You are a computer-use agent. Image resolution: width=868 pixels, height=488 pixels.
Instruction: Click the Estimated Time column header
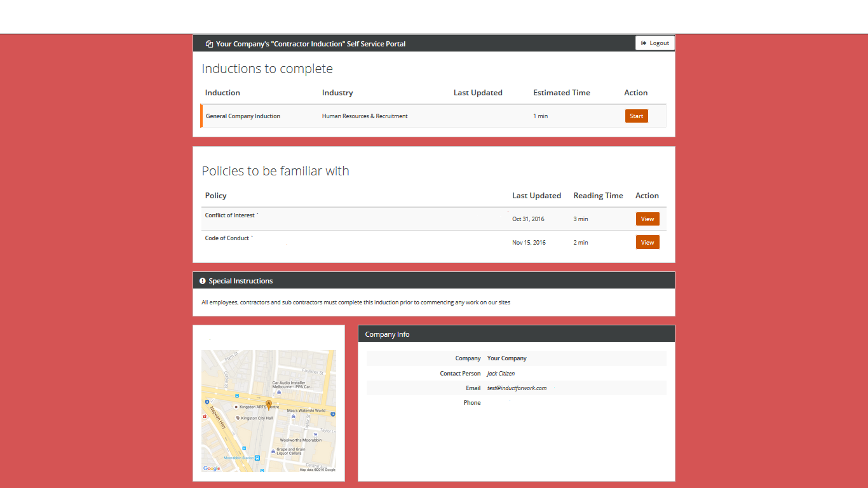click(x=562, y=93)
